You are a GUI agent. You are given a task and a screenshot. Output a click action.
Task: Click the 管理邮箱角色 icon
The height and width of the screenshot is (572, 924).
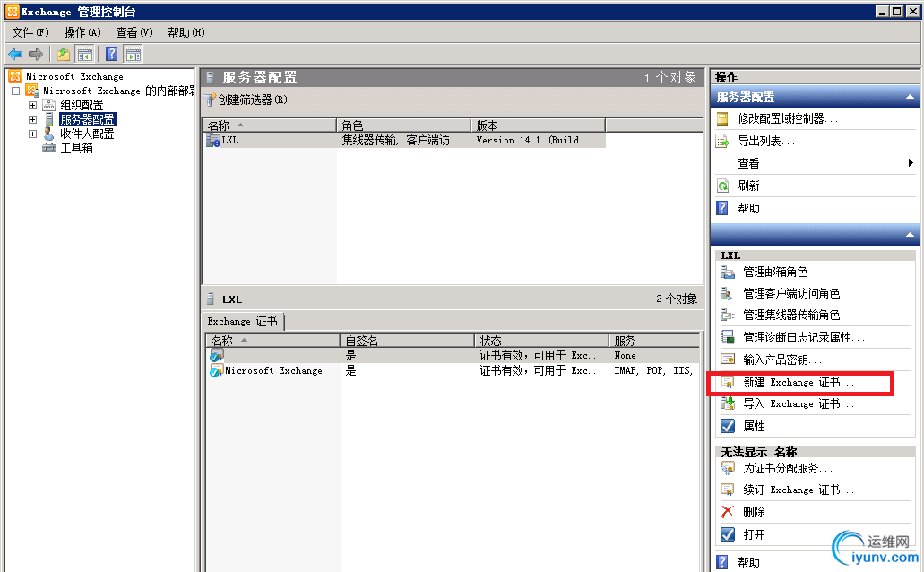tap(728, 272)
